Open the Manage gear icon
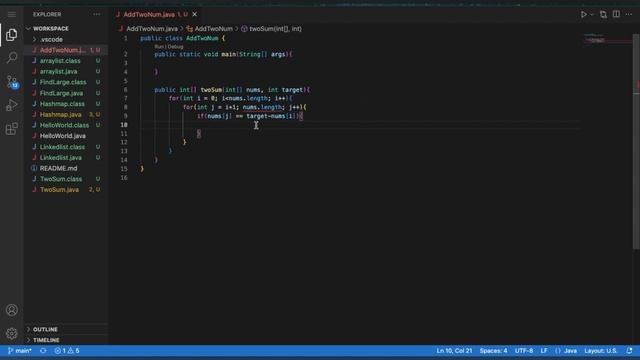The height and width of the screenshot is (360, 640). pyautogui.click(x=12, y=333)
